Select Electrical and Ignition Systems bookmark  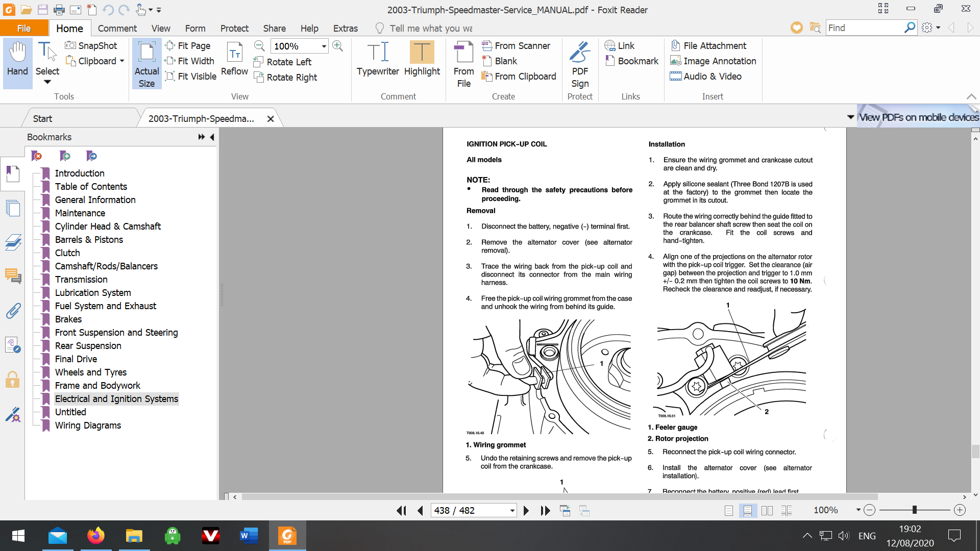[116, 399]
